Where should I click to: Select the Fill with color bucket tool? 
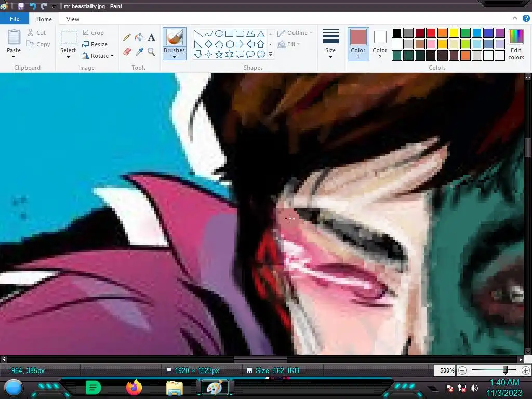click(x=139, y=37)
